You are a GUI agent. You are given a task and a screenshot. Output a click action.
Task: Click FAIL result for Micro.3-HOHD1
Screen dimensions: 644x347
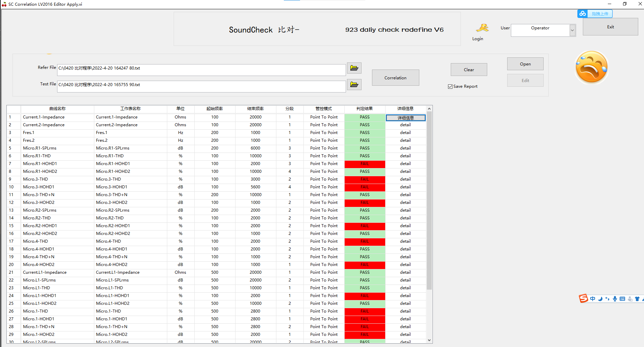click(x=365, y=187)
